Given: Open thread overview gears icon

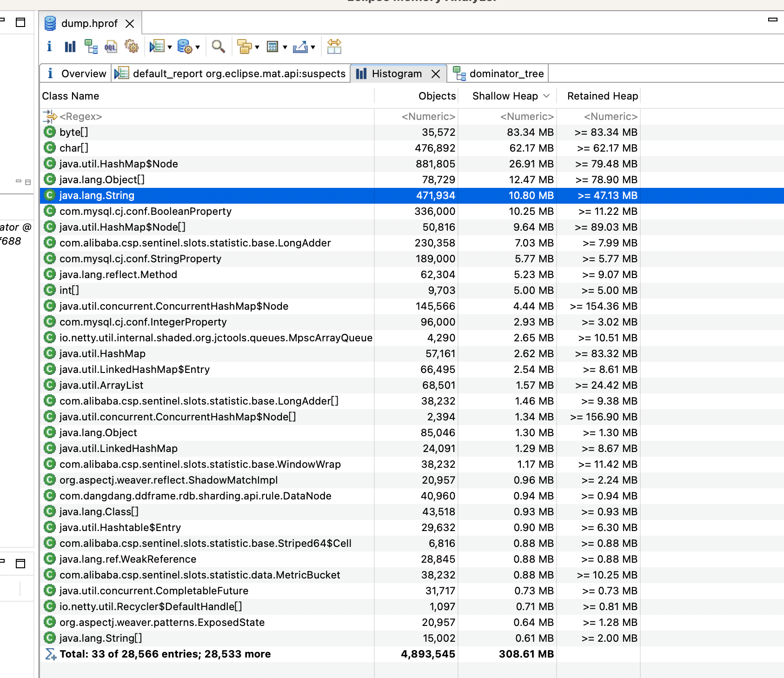Looking at the screenshot, I should pyautogui.click(x=132, y=47).
